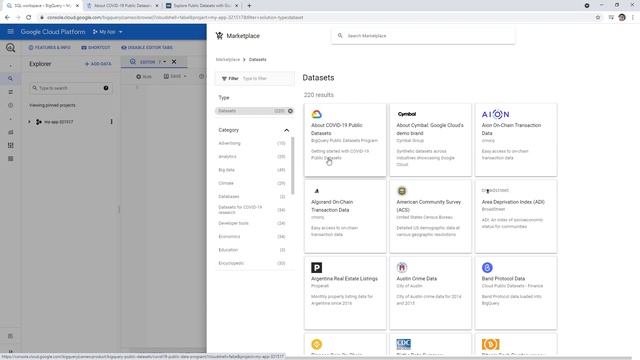The width and height of the screenshot is (640, 360).
Task: Close the Editor tab in the query workspace
Action: 174,62
